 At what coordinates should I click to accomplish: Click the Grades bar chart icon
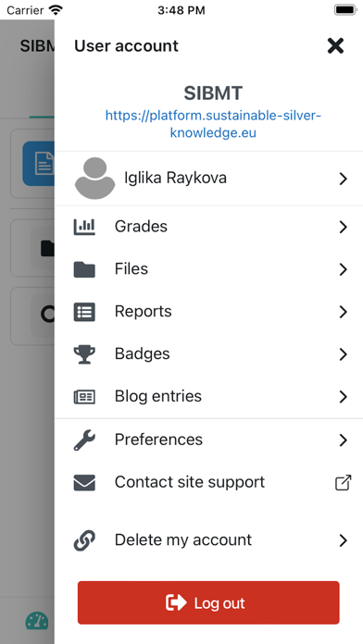click(x=84, y=227)
